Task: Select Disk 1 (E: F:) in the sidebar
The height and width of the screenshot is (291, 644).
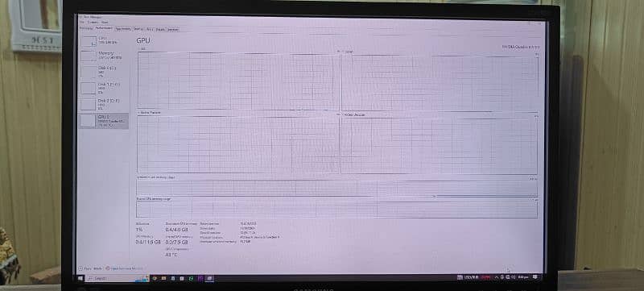Action: tap(104, 88)
